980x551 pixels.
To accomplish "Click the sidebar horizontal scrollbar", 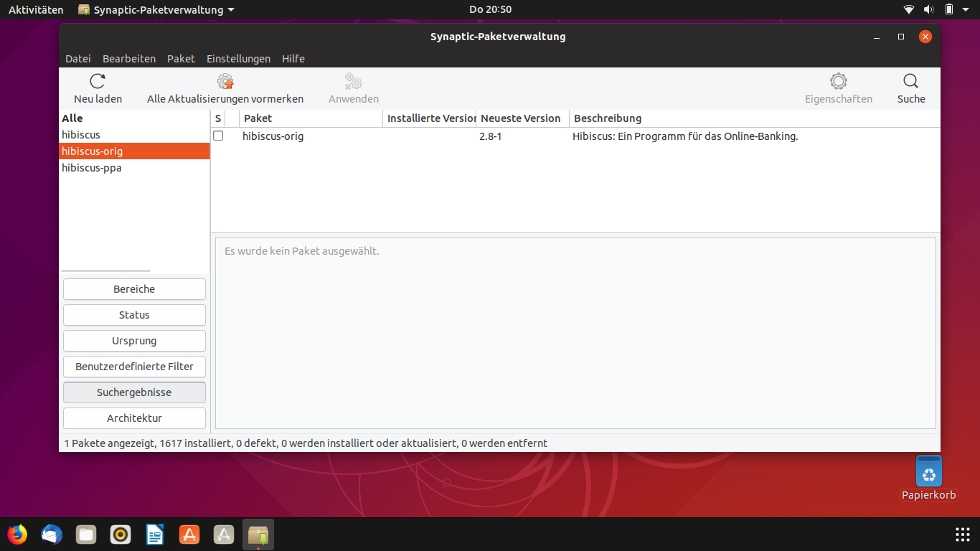I will [x=106, y=271].
